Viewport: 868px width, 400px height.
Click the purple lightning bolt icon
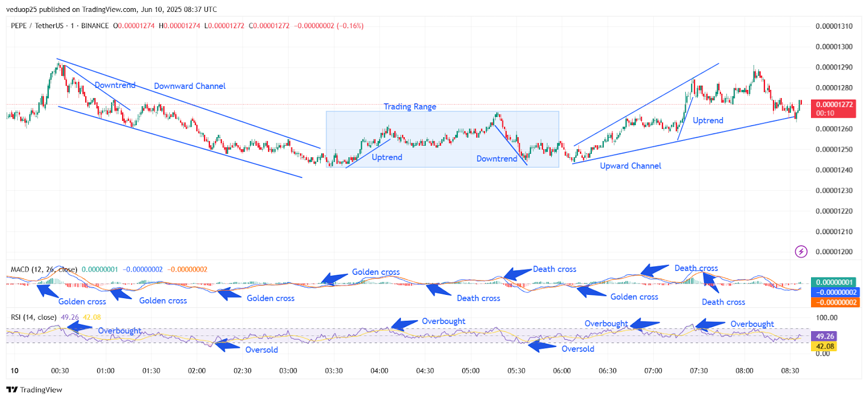pyautogui.click(x=801, y=251)
